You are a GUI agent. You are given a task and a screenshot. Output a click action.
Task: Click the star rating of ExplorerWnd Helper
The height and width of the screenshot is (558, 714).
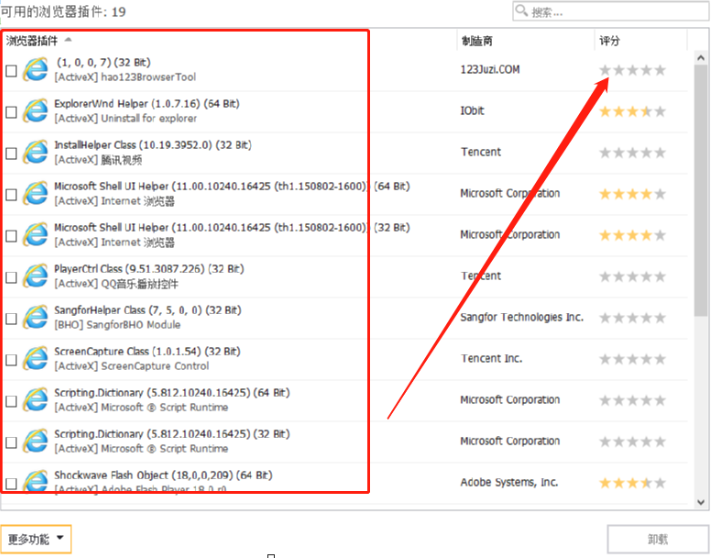(632, 112)
